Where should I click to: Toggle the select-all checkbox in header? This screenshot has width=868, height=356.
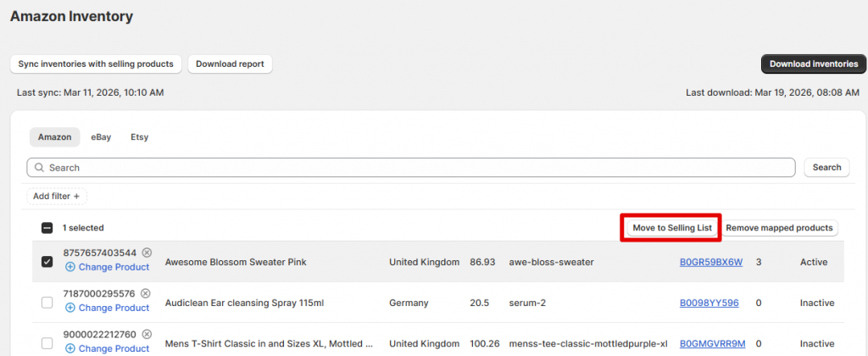pos(47,228)
